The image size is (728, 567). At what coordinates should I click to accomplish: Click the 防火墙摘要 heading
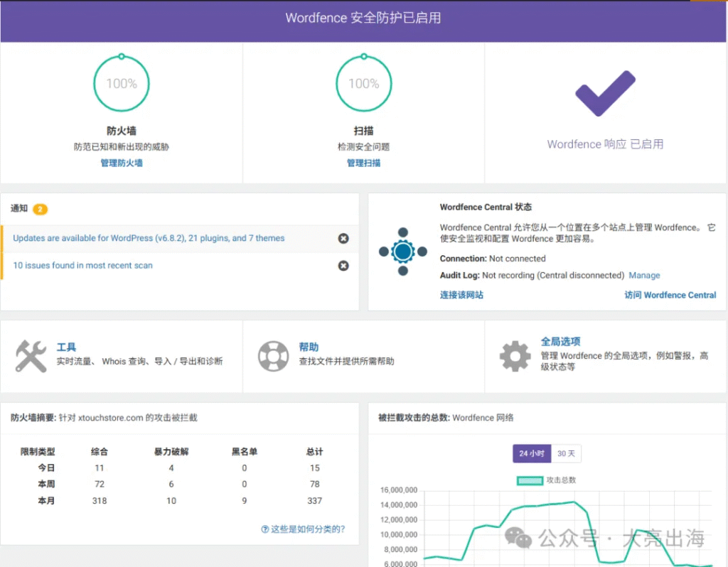click(33, 418)
